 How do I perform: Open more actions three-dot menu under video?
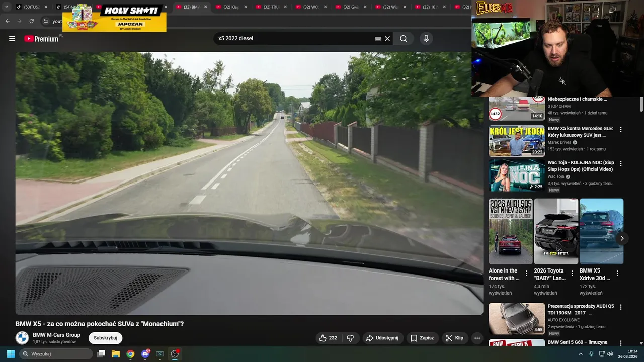(477, 338)
